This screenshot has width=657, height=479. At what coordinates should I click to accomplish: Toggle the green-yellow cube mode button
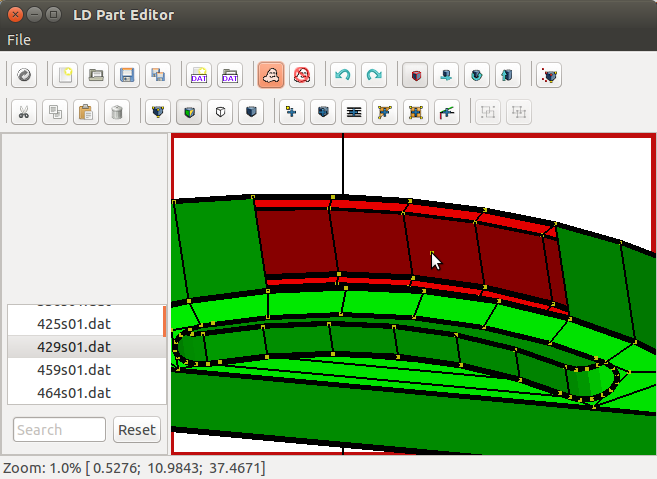(189, 113)
